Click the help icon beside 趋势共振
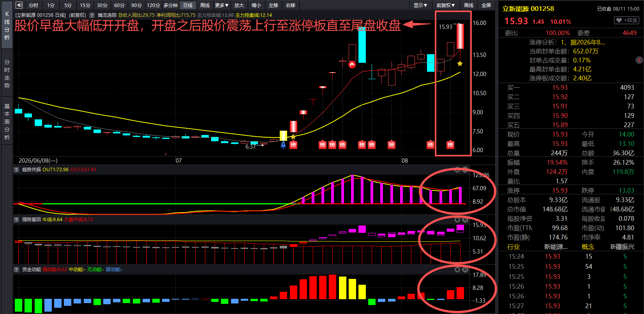Viewport: 644px width, 314px height. pyautogui.click(x=16, y=170)
